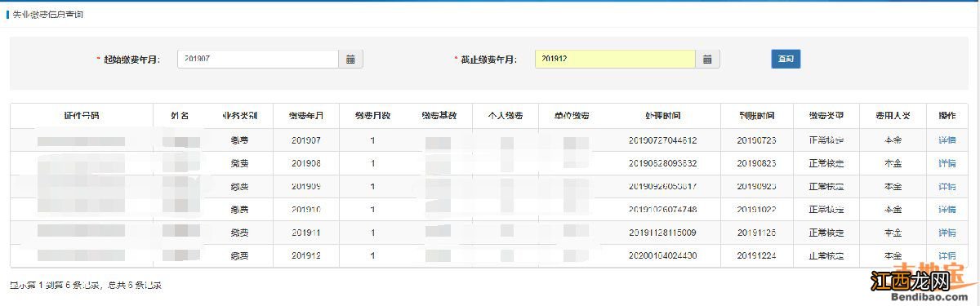This screenshot has width=980, height=306.
Task: Click the 个人缴费 column header
Action: coord(505,116)
